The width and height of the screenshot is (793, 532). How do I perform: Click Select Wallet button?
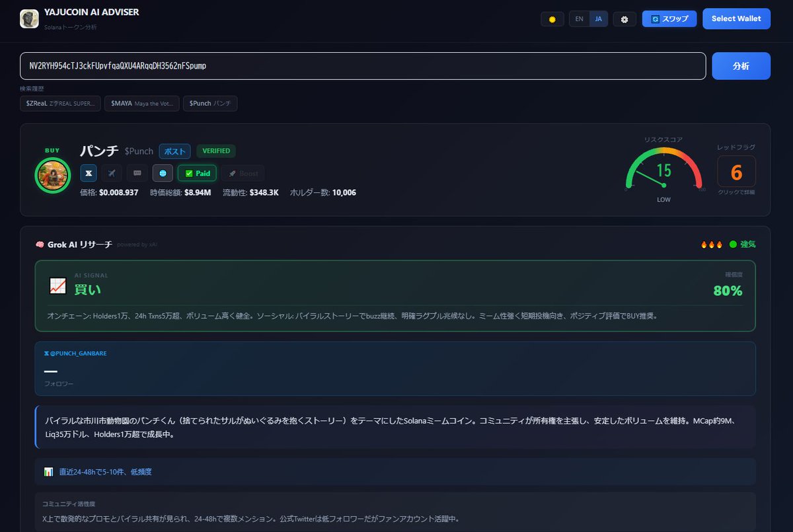[x=736, y=19]
